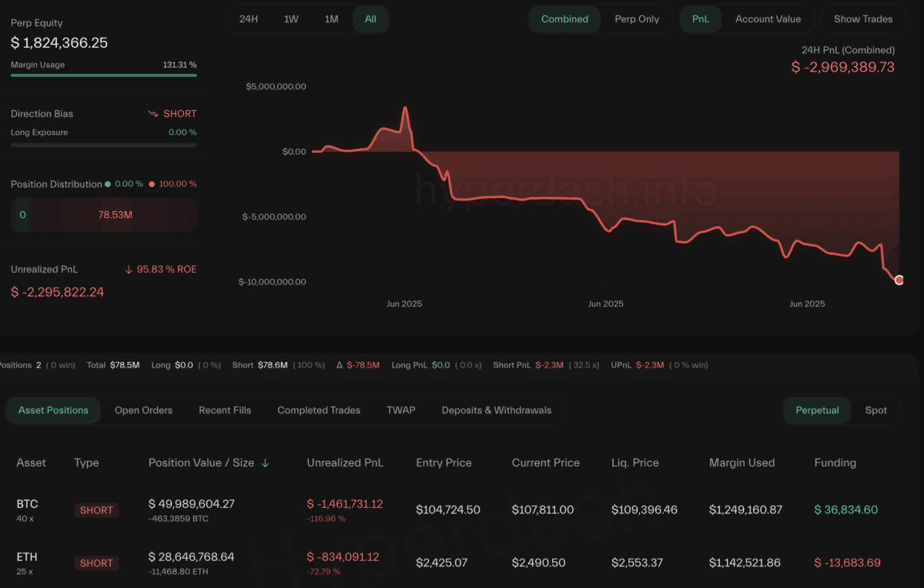Show the PnL chart view
Viewport: 924px width, 588px height.
point(701,19)
